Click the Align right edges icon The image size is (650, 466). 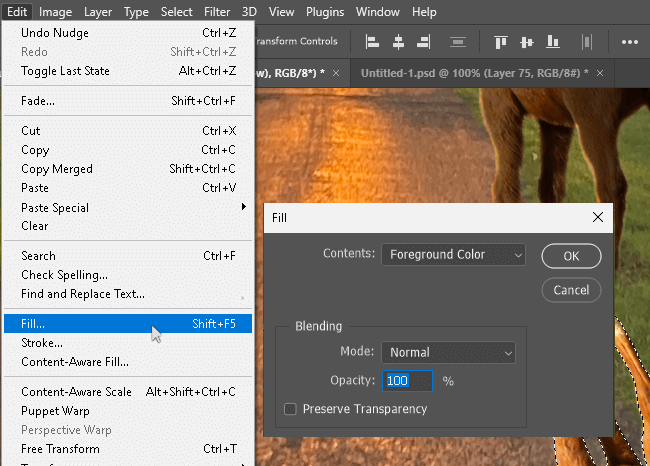tap(424, 42)
